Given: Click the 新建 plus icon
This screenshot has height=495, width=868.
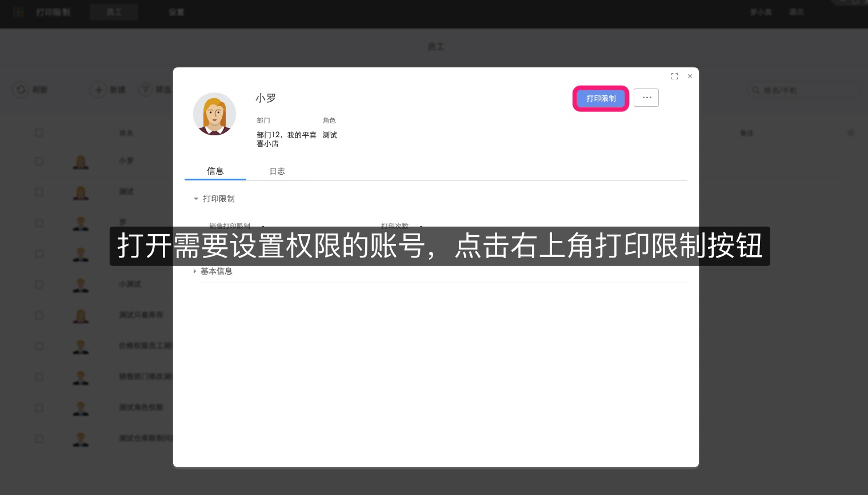Looking at the screenshot, I should pos(98,90).
